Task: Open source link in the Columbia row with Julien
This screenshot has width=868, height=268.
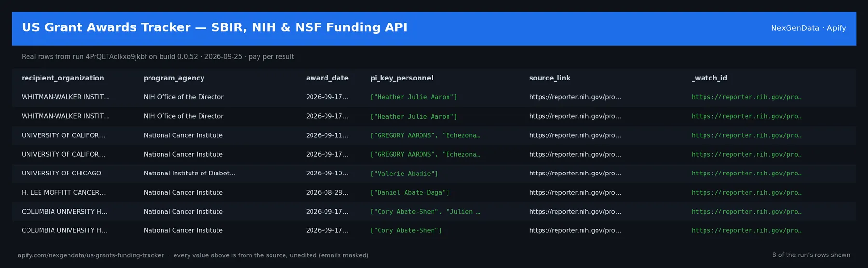Action: [x=575, y=212]
